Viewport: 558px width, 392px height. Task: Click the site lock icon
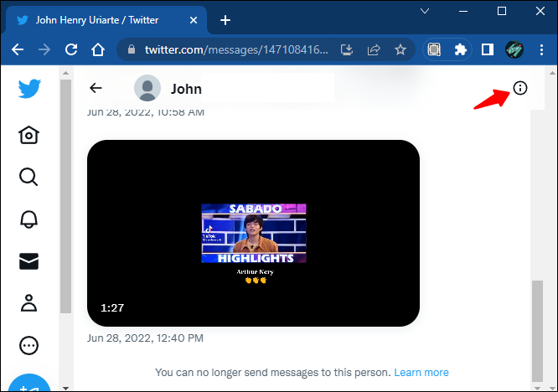132,49
